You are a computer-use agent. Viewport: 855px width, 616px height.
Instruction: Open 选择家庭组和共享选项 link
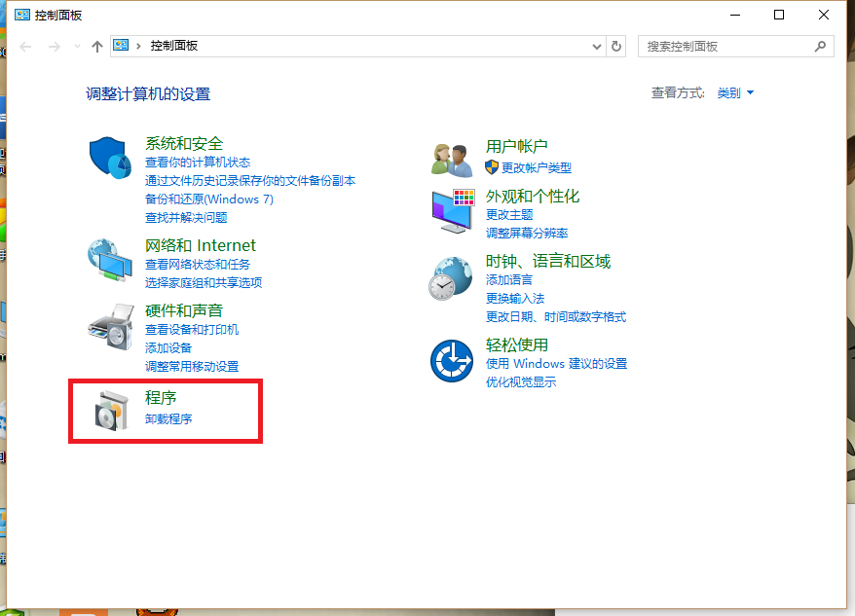(x=204, y=283)
